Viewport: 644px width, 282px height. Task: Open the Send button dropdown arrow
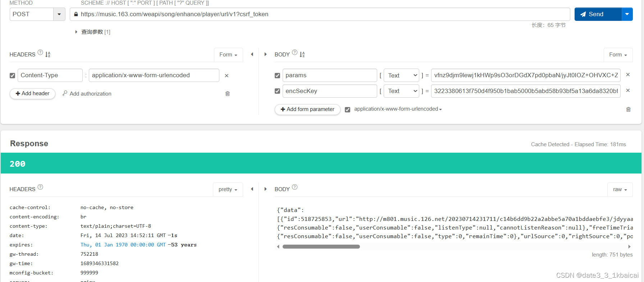627,14
